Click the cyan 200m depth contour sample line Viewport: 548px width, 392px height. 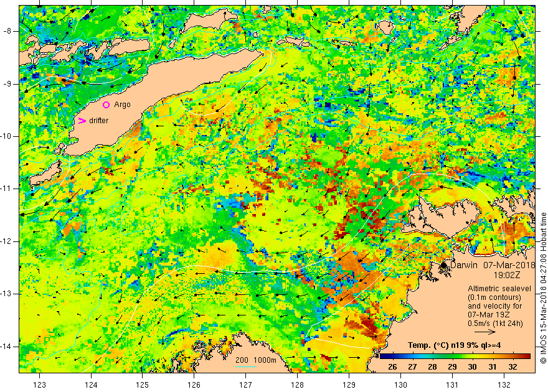(246, 366)
